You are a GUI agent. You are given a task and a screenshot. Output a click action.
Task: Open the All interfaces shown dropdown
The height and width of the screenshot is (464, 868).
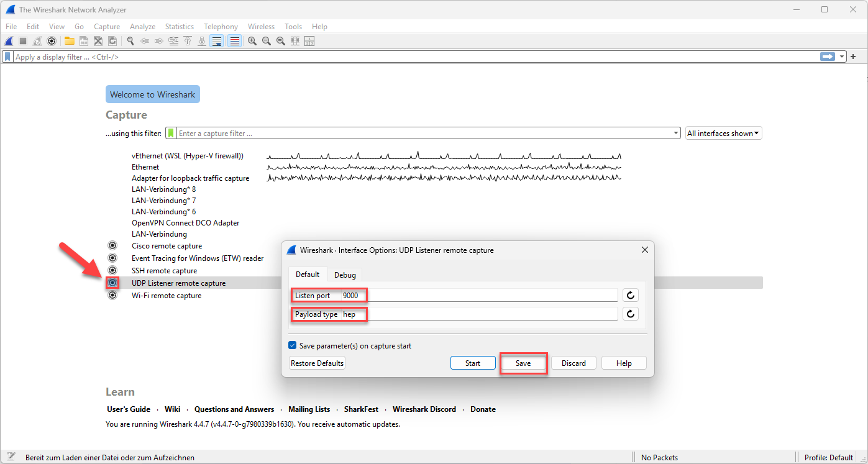coord(723,132)
